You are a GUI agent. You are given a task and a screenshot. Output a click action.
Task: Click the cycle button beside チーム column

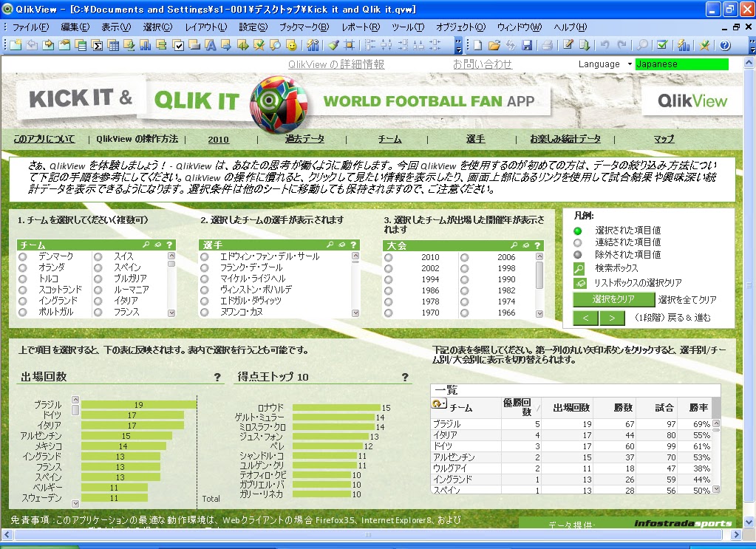click(439, 404)
